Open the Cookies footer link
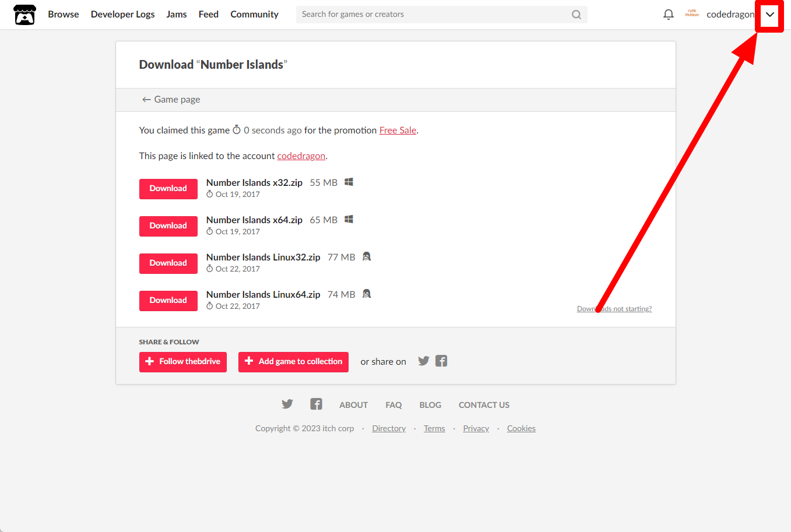The height and width of the screenshot is (532, 791). tap(521, 429)
